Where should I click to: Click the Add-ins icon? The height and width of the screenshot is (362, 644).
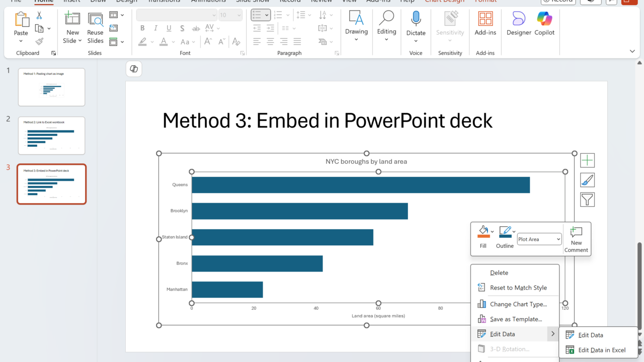tap(486, 23)
